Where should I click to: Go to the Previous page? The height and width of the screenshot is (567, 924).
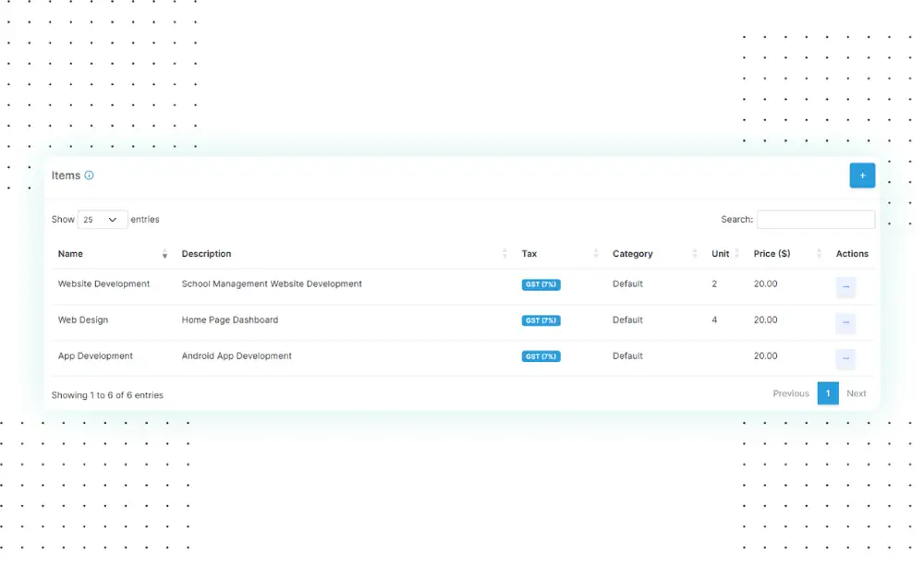[790, 393]
